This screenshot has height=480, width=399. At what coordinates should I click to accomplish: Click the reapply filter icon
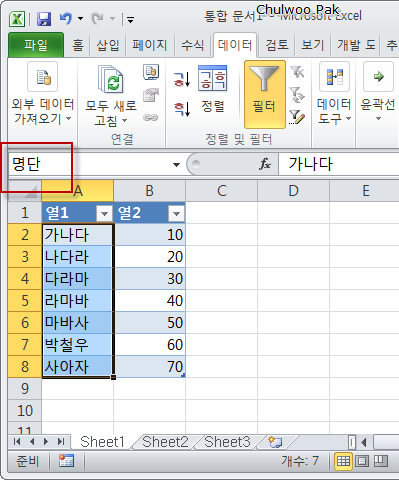point(297,94)
